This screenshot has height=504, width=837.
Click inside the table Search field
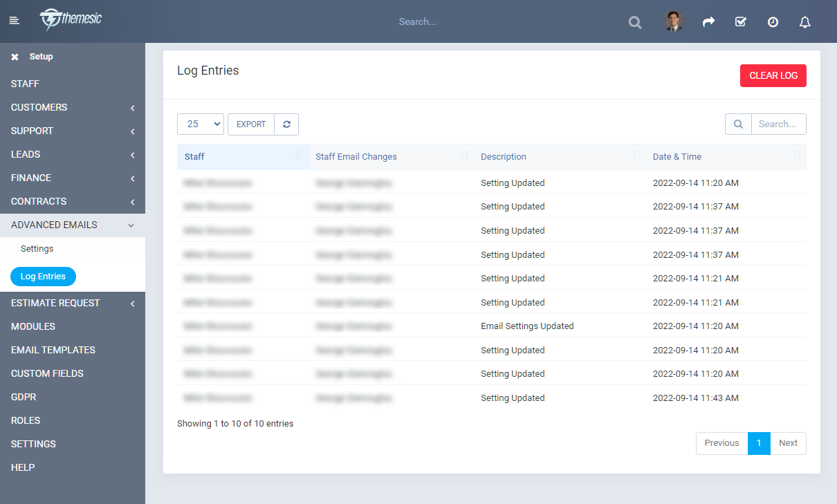778,124
